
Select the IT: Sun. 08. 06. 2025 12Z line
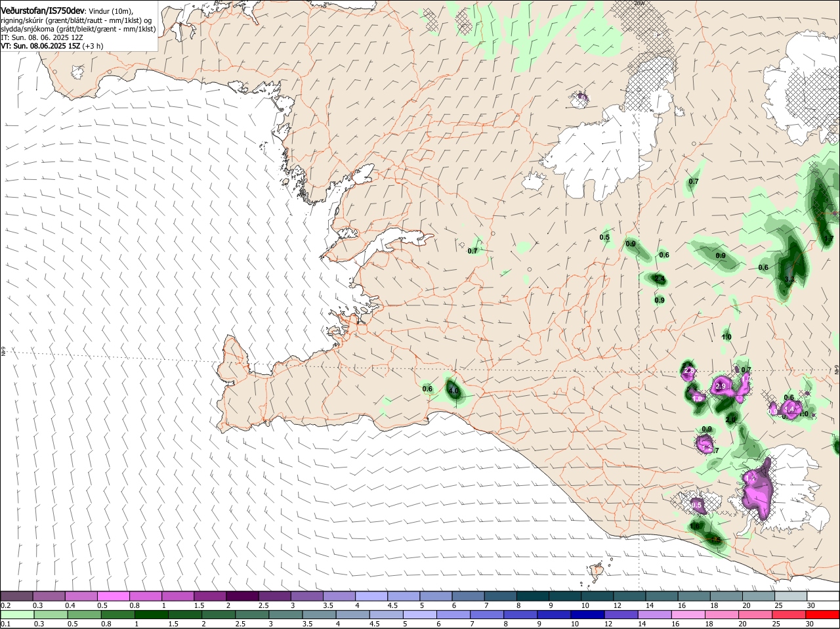click(41, 37)
